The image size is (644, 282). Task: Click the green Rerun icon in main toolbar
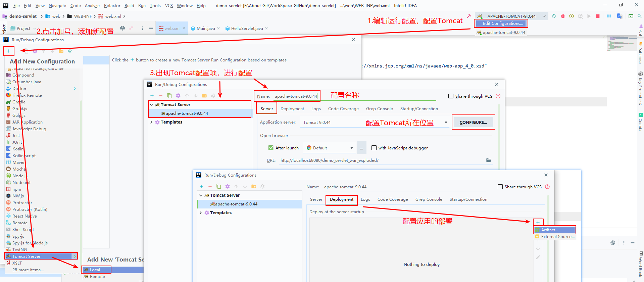tap(554, 16)
